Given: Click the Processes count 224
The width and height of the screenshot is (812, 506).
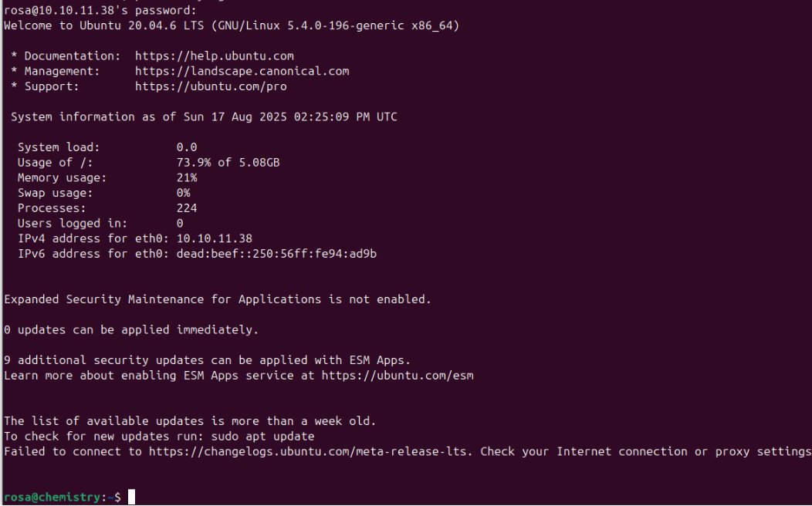Looking at the screenshot, I should pos(187,208).
